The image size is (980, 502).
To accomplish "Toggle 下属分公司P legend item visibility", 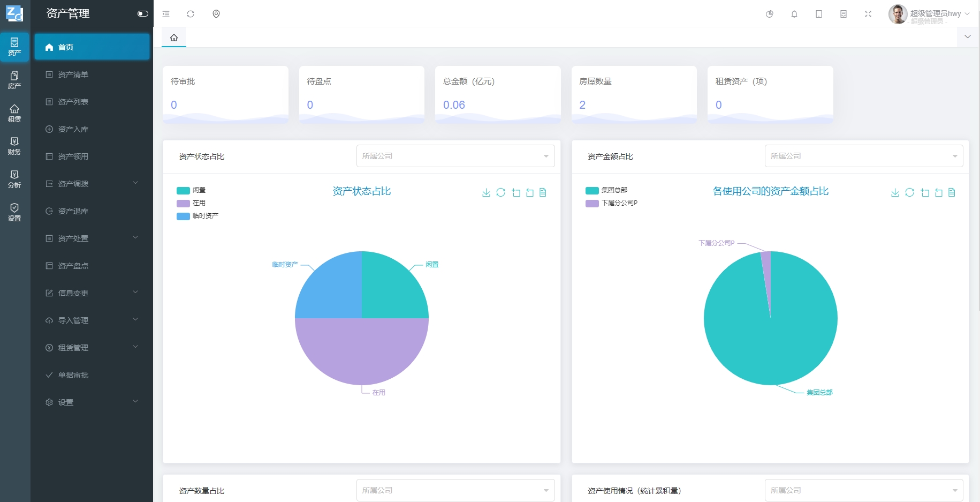I will 611,203.
